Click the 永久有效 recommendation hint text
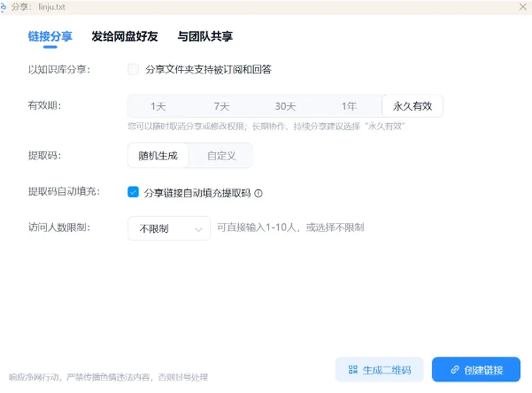 (267, 126)
